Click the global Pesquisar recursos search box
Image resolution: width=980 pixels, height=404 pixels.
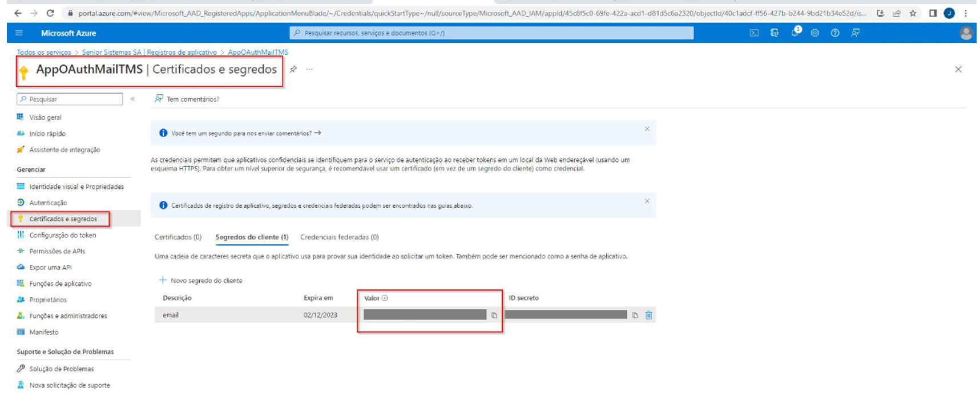[491, 33]
